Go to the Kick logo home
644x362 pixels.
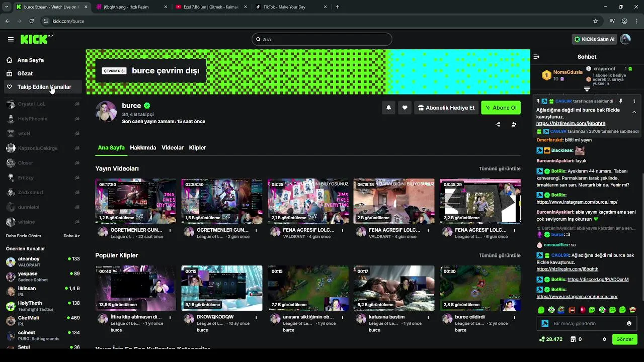[36, 39]
